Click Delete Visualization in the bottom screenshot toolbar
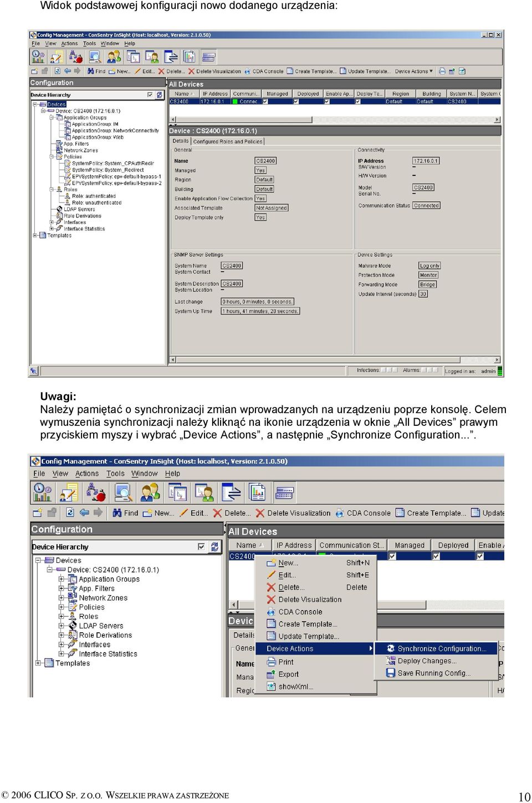Screen dimensions: 532x803 [x=293, y=513]
